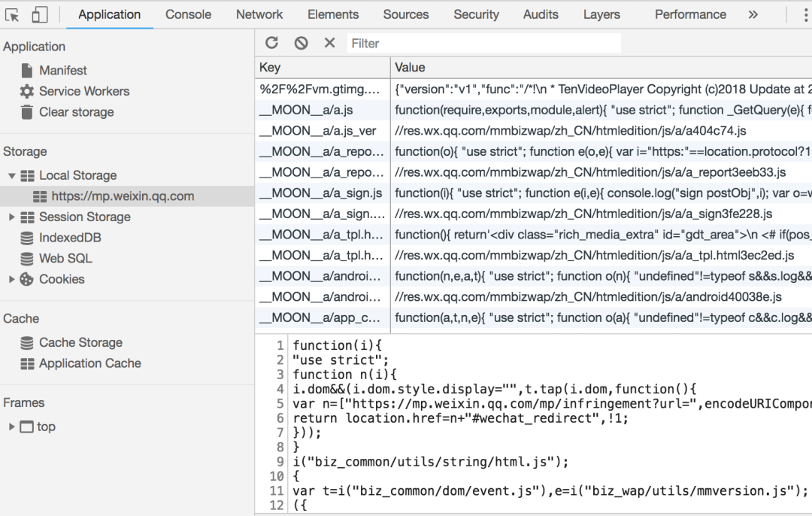The image size is (812, 516).
Task: Switch to the Network tab
Action: click(259, 14)
